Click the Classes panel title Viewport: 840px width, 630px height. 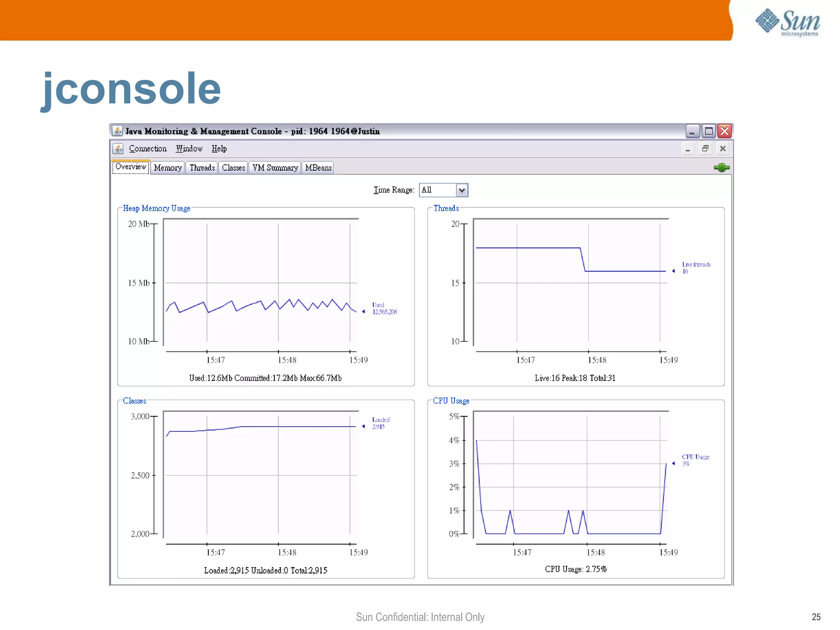(x=135, y=401)
